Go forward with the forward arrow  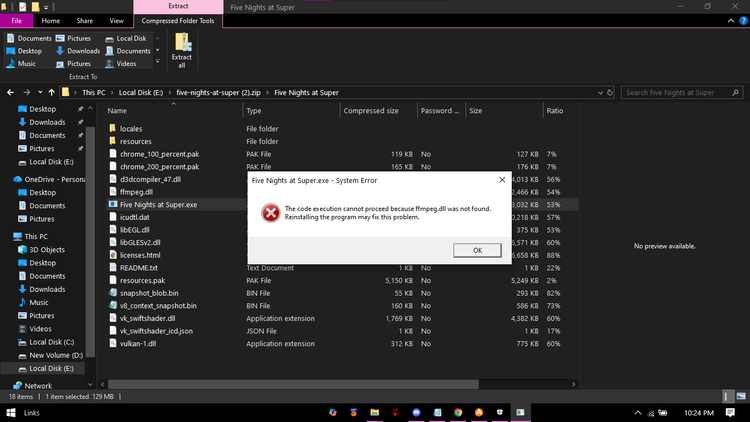coord(26,92)
